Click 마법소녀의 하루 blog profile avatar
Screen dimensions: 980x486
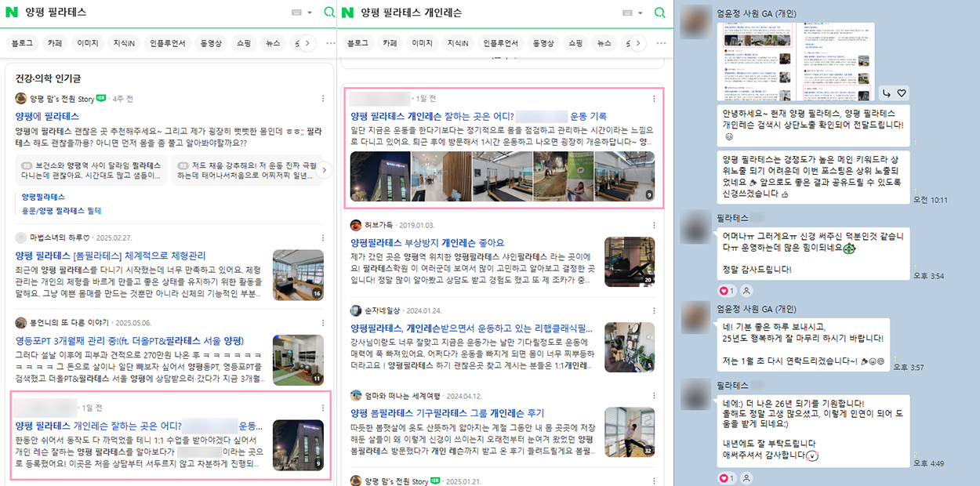point(20,237)
